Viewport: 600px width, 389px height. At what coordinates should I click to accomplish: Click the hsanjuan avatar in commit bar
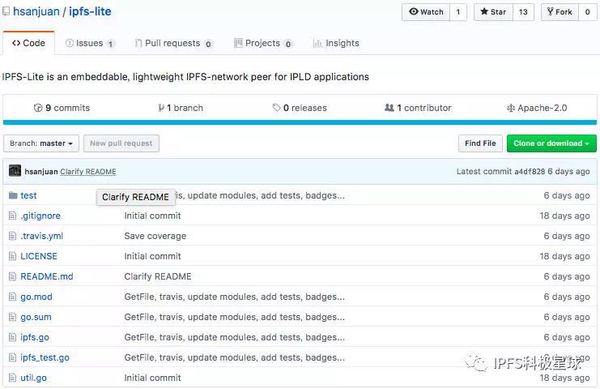[15, 171]
